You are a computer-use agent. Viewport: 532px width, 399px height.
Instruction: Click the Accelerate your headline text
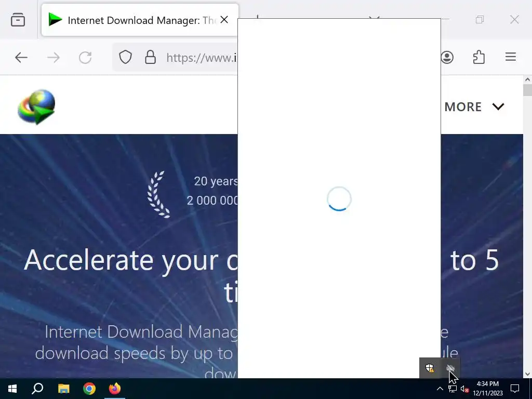tap(131, 261)
